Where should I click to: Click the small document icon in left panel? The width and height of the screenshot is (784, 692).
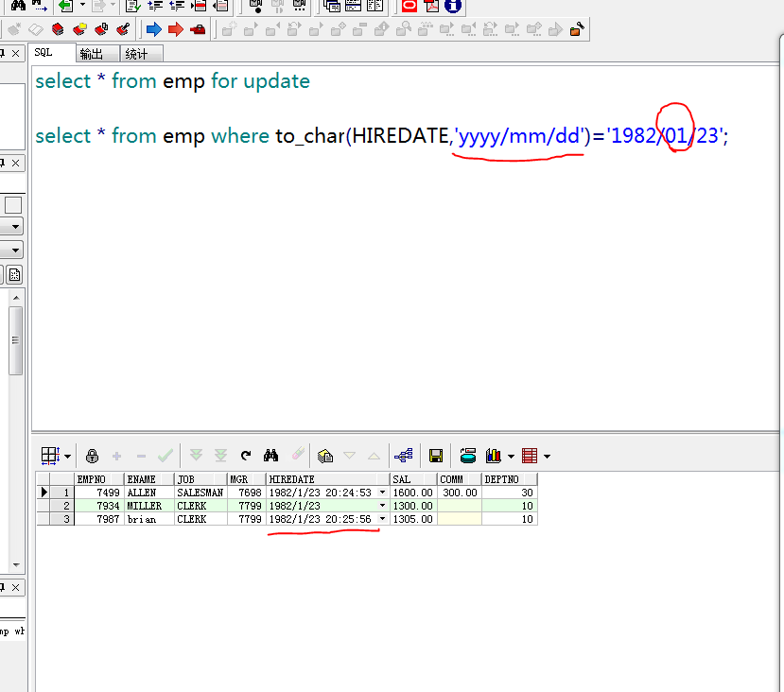click(14, 275)
